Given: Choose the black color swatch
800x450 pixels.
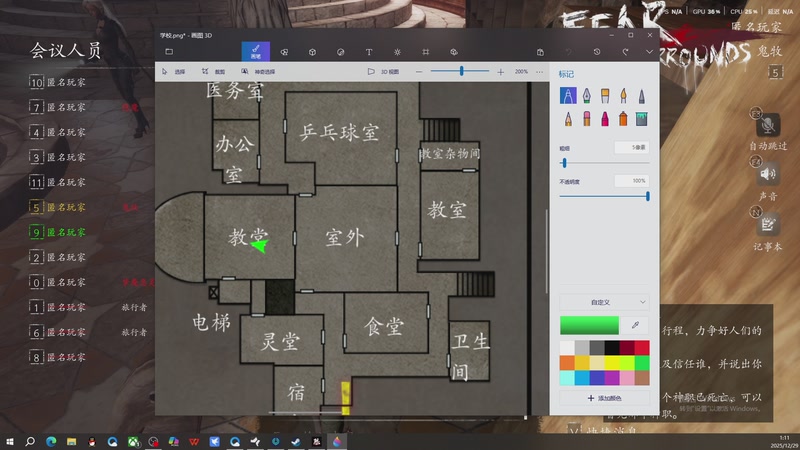Looking at the screenshot, I should pyautogui.click(x=612, y=348).
